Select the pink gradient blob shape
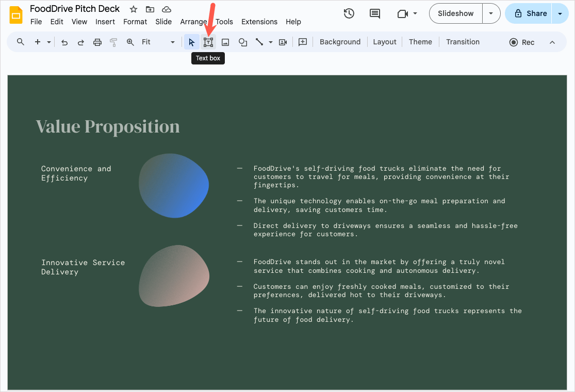 coord(174,276)
